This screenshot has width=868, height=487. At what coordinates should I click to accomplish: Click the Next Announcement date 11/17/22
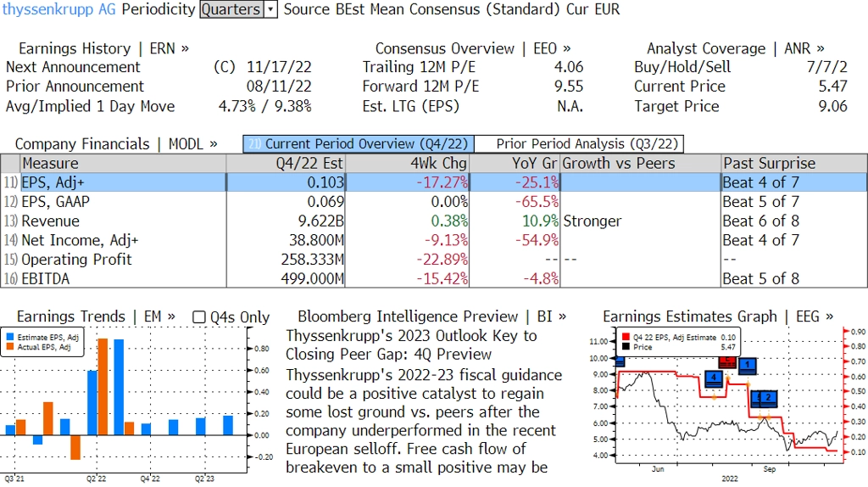pyautogui.click(x=279, y=67)
